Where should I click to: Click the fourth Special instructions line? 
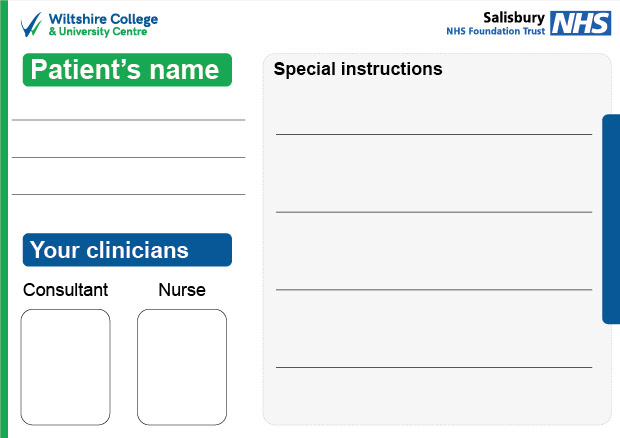tap(434, 367)
